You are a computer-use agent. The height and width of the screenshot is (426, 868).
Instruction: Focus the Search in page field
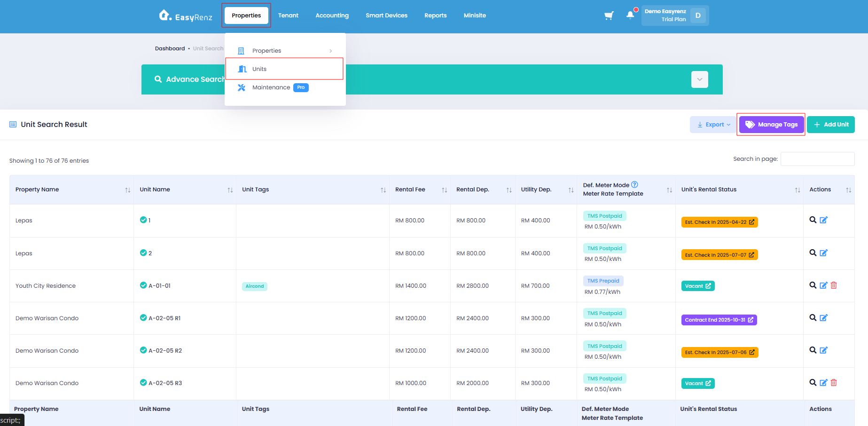[817, 159]
